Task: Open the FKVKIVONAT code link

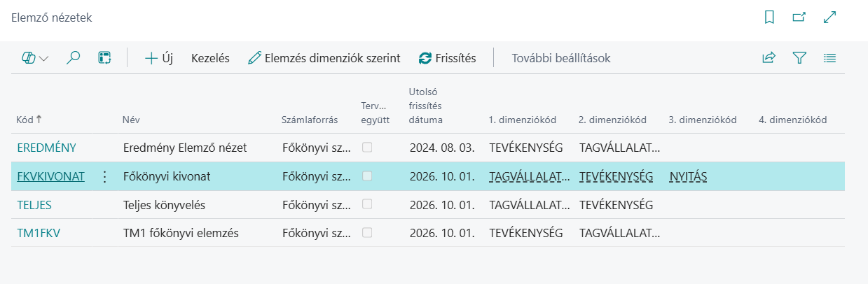Action: [x=51, y=177]
